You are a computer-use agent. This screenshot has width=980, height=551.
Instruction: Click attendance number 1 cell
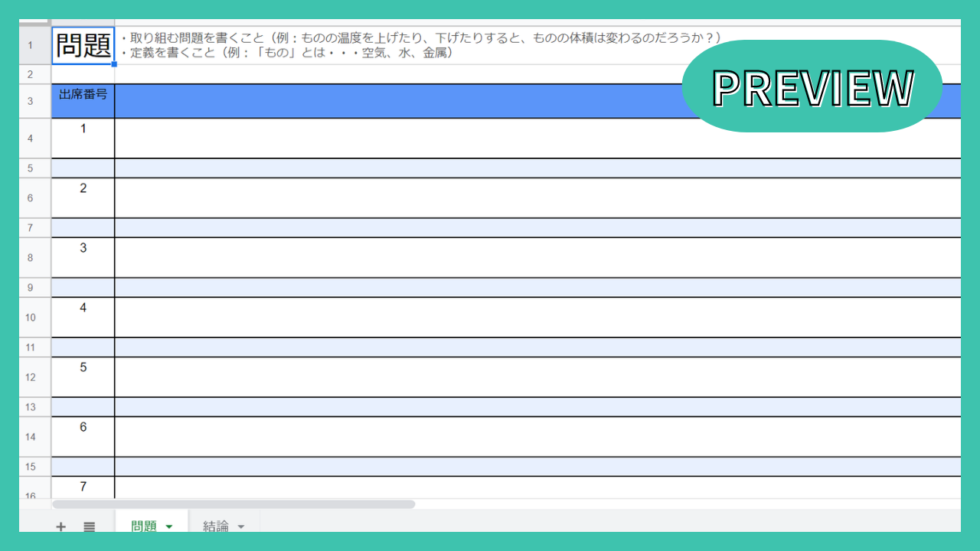coord(83,139)
